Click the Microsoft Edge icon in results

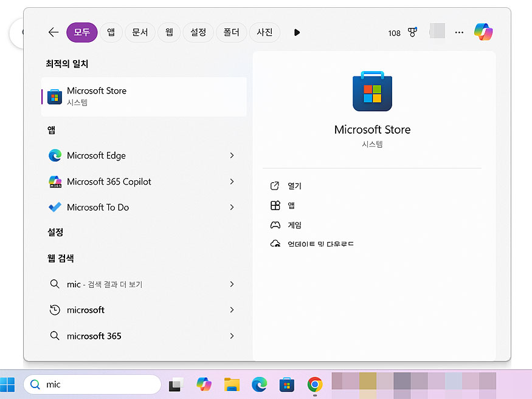[55, 155]
